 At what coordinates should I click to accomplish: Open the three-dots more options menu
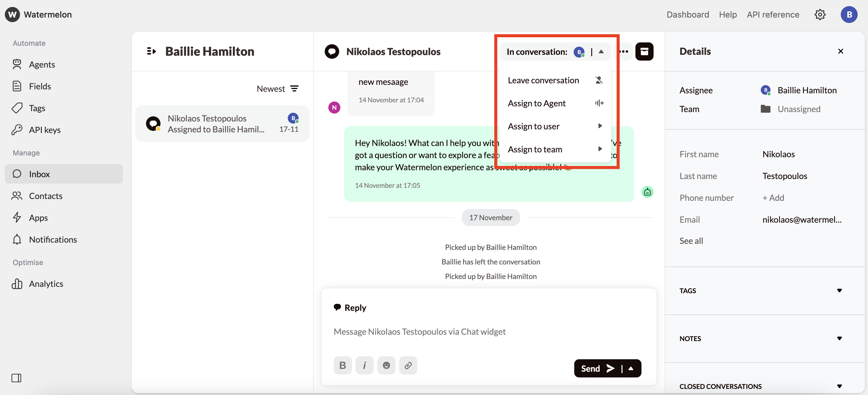[x=624, y=51]
